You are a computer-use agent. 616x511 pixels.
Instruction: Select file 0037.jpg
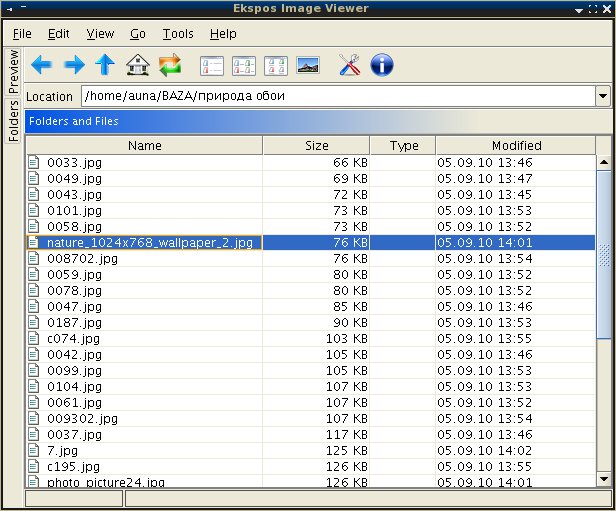(x=74, y=434)
